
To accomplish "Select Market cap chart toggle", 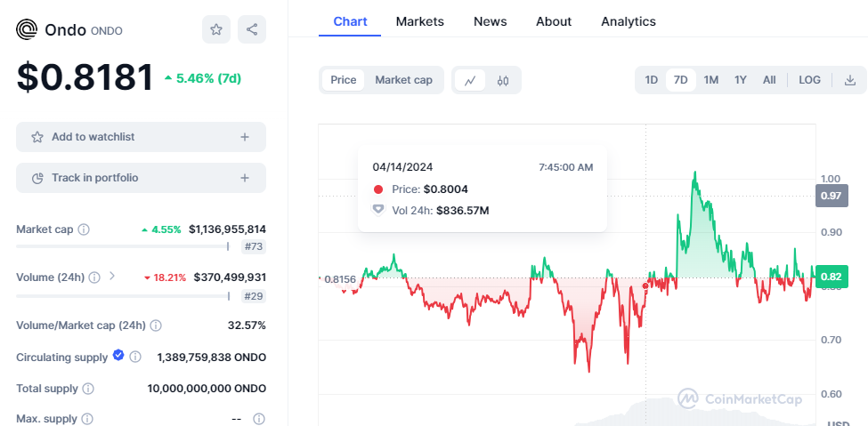I will 403,80.
